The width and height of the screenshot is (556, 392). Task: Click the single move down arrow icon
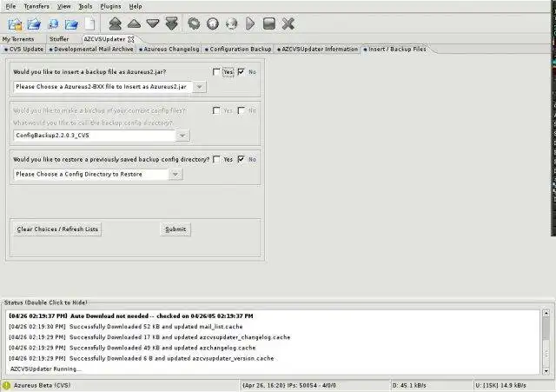point(153,23)
